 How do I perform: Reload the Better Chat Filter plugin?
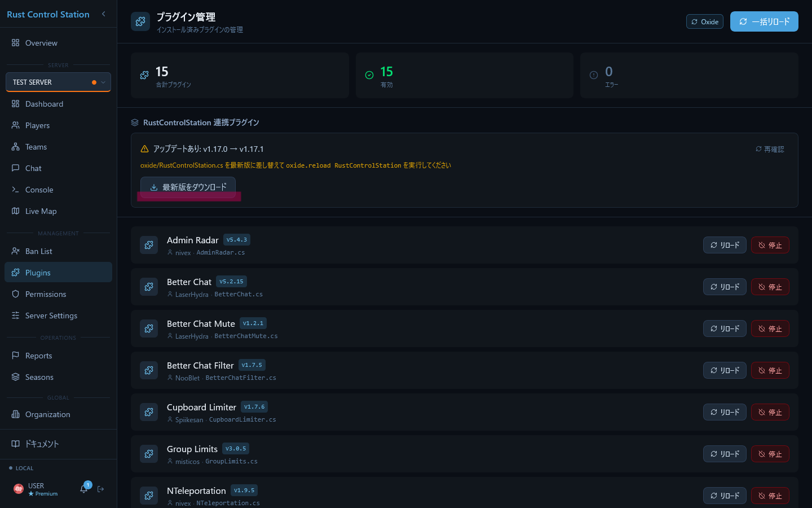725,370
